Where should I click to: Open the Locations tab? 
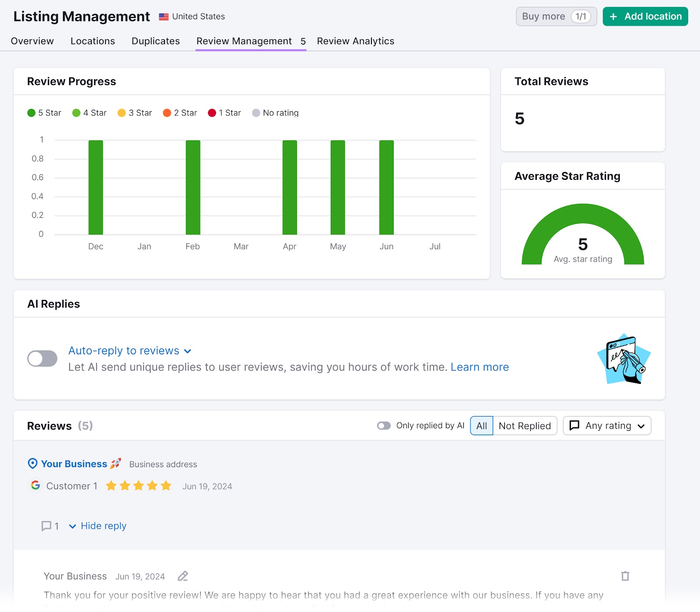point(93,41)
